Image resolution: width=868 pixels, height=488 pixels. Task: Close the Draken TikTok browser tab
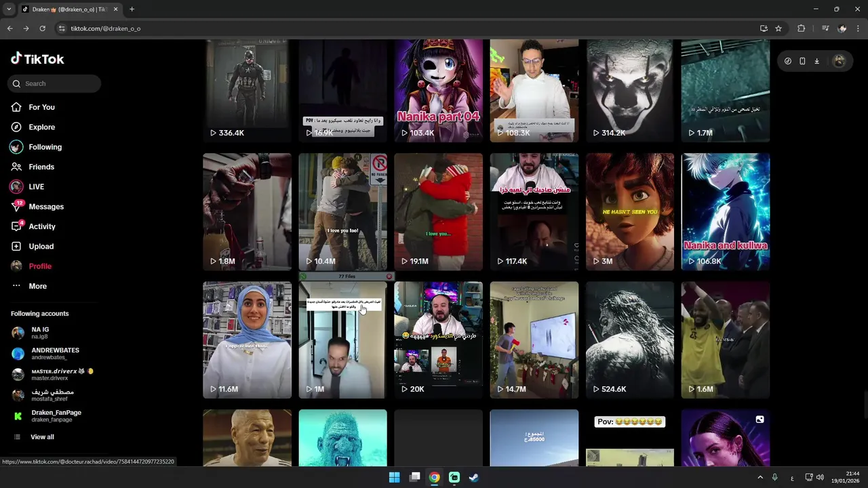(x=115, y=9)
